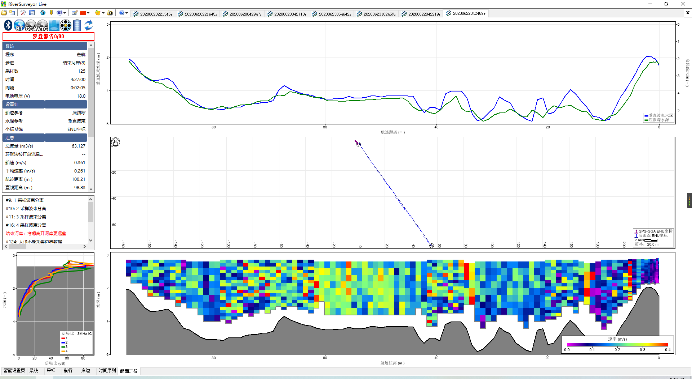Open dropdown arrow beside blue magnifier icon
692x379 pixels.
pos(127,13)
